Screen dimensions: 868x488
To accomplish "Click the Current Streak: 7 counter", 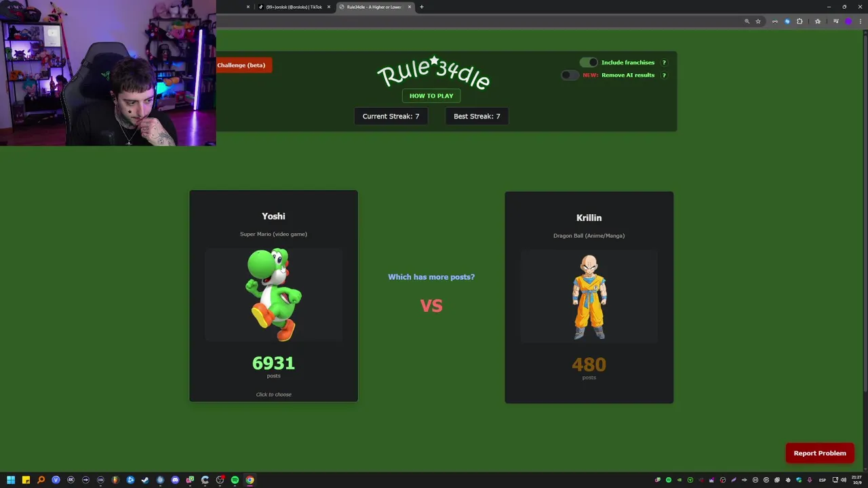I will coord(391,116).
